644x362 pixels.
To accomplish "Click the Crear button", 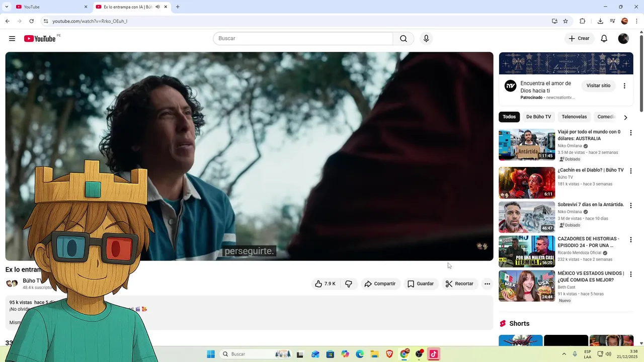I will [579, 39].
